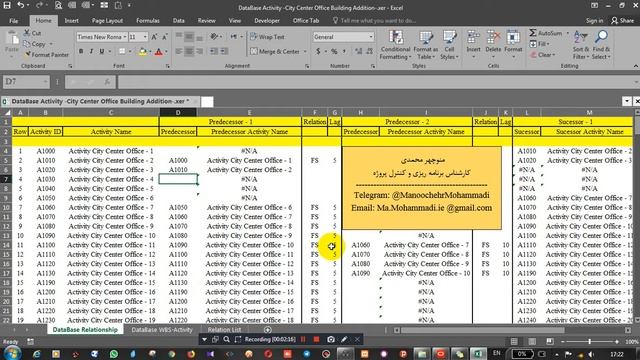
Task: Apply the yellow fill color
Action: click(x=142, y=51)
